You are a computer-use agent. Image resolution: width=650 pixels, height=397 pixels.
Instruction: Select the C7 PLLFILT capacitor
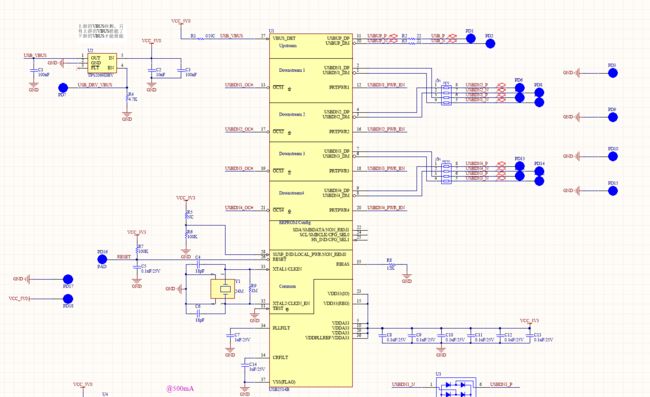[x=230, y=336]
